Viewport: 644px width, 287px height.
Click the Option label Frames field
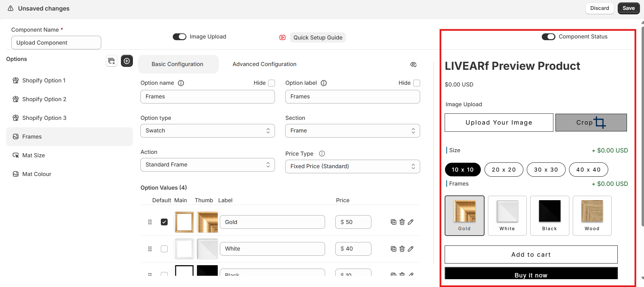[x=353, y=97]
